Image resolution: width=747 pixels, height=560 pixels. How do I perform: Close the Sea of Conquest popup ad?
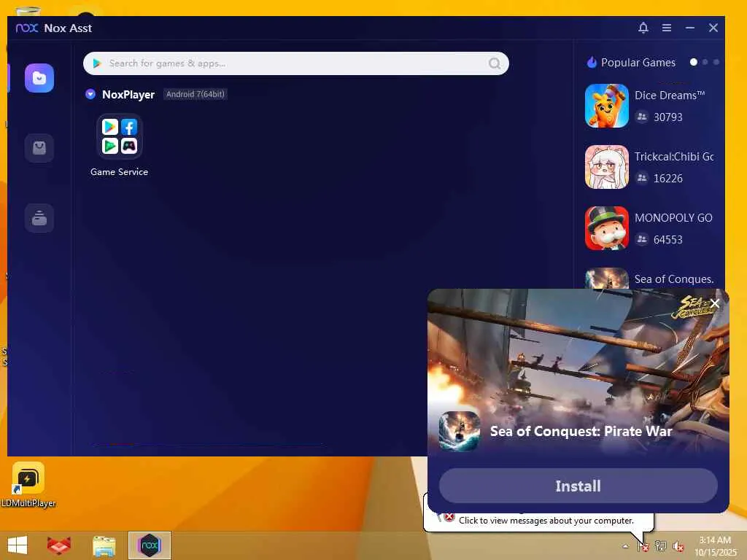pos(715,303)
